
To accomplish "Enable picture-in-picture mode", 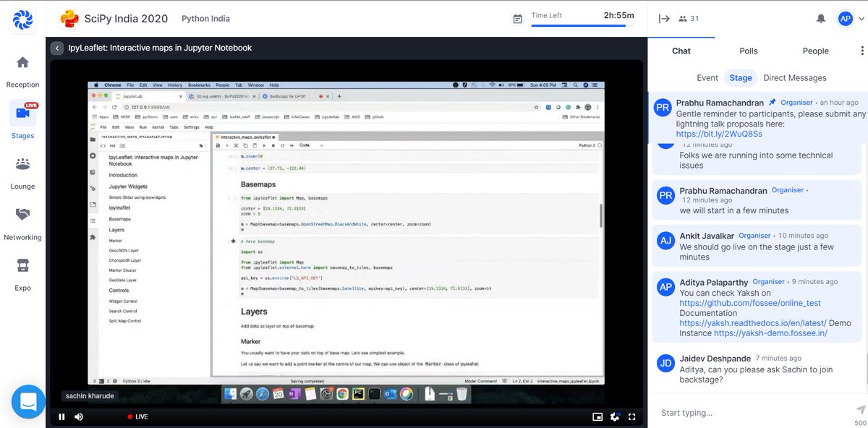I will point(597,416).
